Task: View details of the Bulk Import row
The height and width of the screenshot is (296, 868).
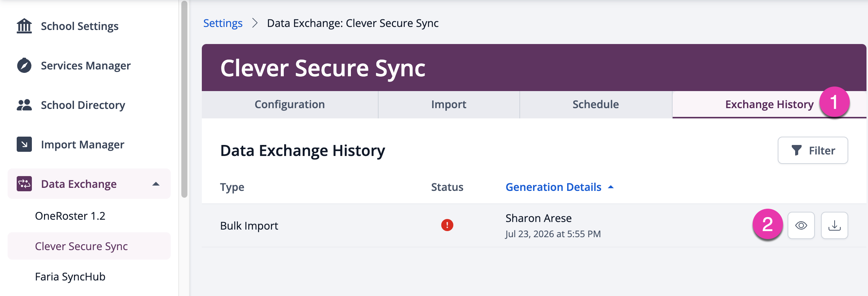Action: (x=801, y=225)
